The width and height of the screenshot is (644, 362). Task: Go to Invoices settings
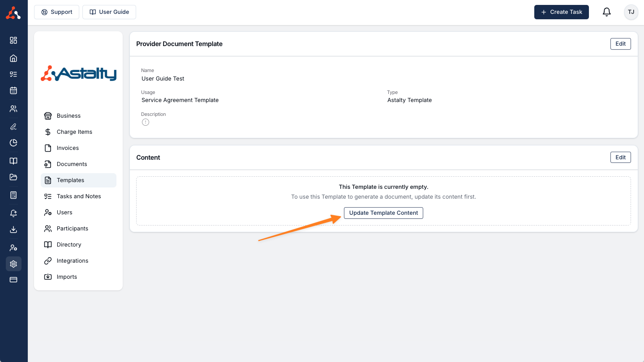[x=78, y=148]
